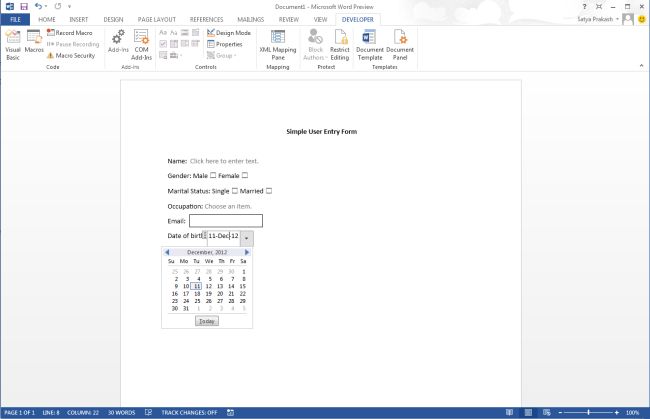Click the 'December, 2012' calendar header
Screen dimensions: 650x419
coord(207,252)
